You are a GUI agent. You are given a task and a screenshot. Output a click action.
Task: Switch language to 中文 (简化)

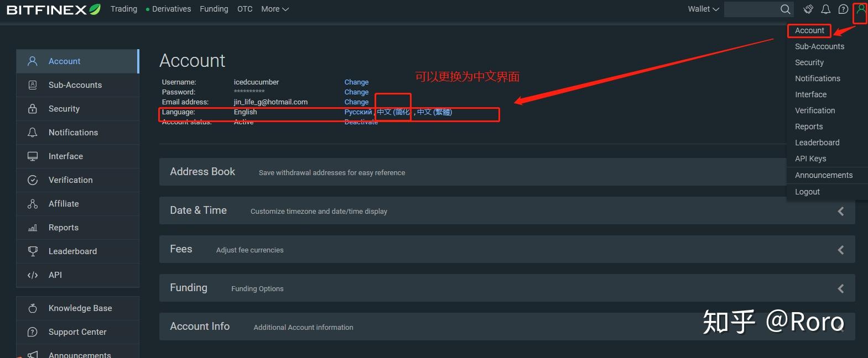[x=393, y=112]
